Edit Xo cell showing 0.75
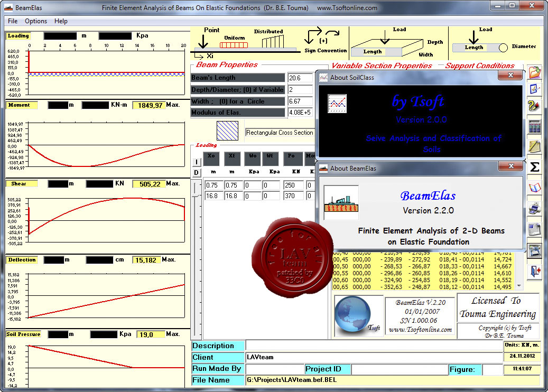548x392 pixels. (213, 185)
